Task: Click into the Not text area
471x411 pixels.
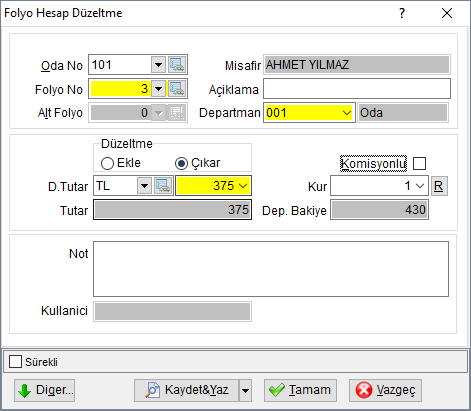Action: 271,269
